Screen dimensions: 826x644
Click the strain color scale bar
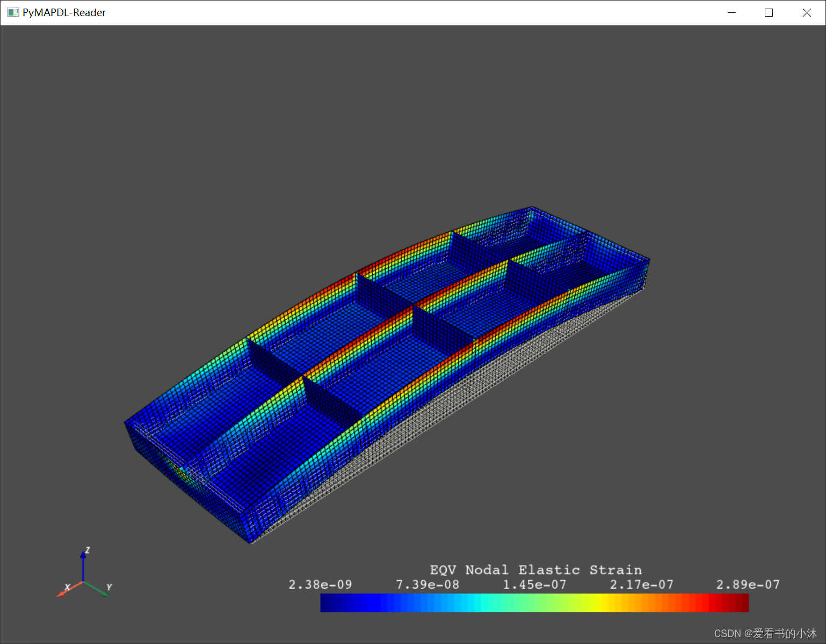click(534, 603)
